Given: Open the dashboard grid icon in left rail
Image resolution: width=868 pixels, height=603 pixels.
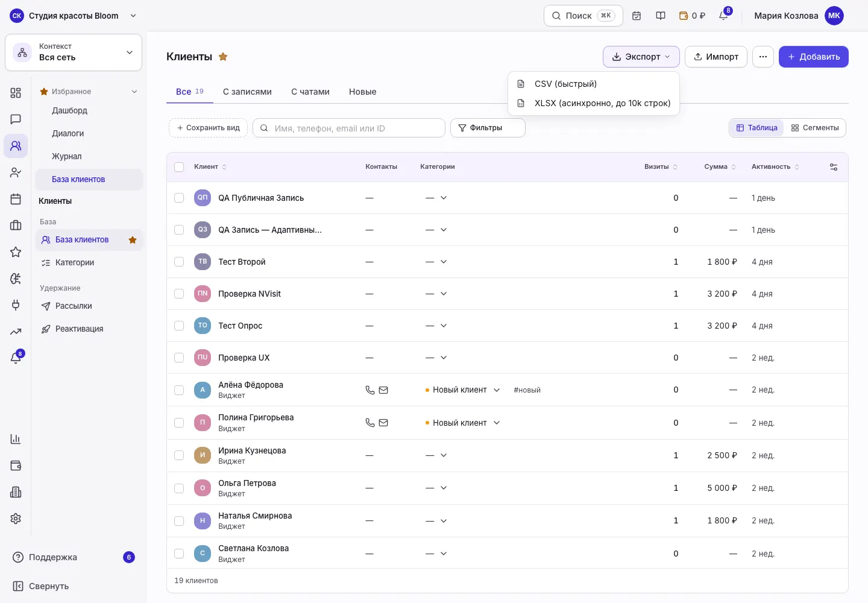Looking at the screenshot, I should tap(16, 93).
